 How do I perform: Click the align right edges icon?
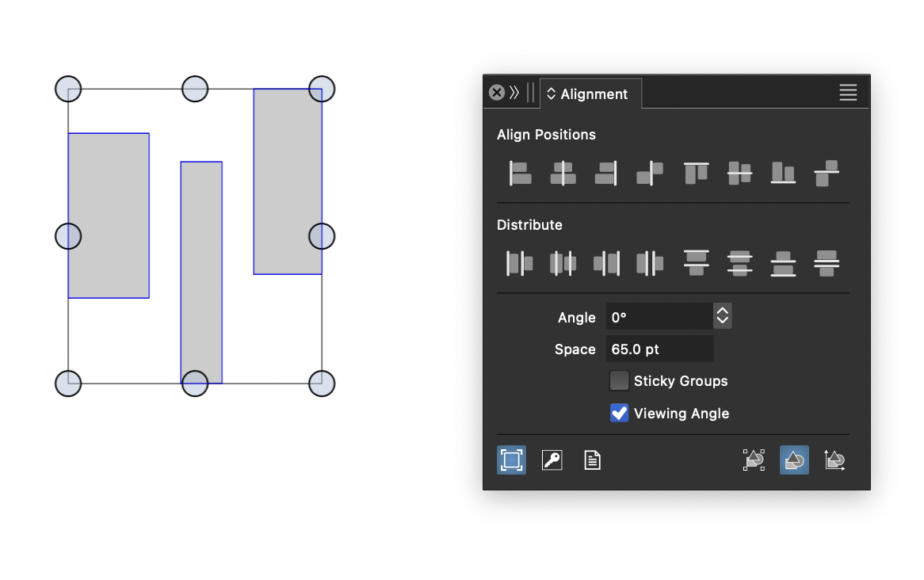coord(606,173)
